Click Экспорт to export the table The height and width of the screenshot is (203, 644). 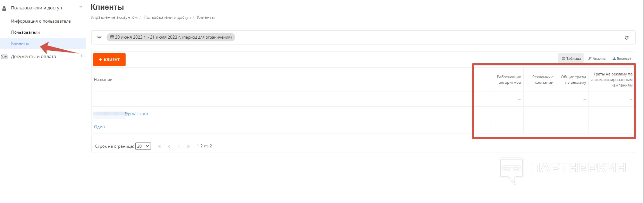622,58
